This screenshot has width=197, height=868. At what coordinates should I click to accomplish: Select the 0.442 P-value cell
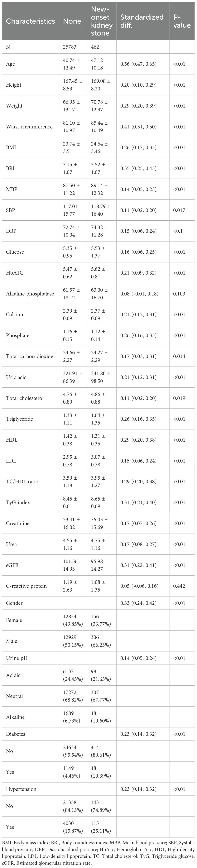coord(179,586)
